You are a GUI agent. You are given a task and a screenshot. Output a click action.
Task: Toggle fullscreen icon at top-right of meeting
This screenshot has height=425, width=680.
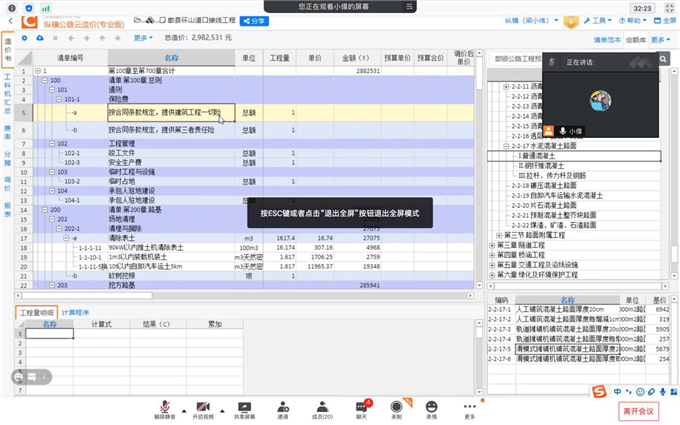[669, 8]
